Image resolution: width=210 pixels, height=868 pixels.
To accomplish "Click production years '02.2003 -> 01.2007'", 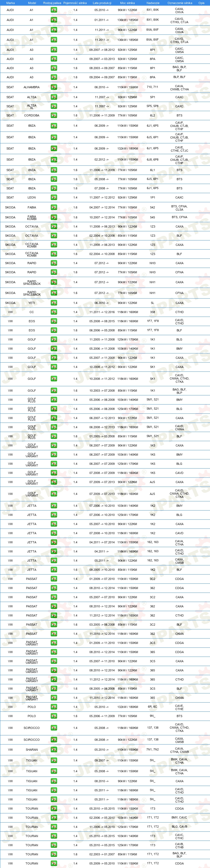I will coord(102,854).
